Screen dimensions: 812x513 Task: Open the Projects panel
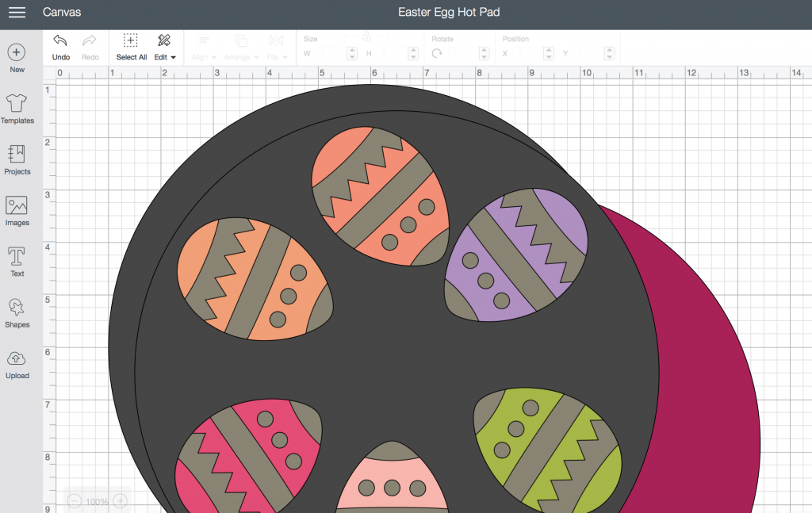pyautogui.click(x=17, y=160)
